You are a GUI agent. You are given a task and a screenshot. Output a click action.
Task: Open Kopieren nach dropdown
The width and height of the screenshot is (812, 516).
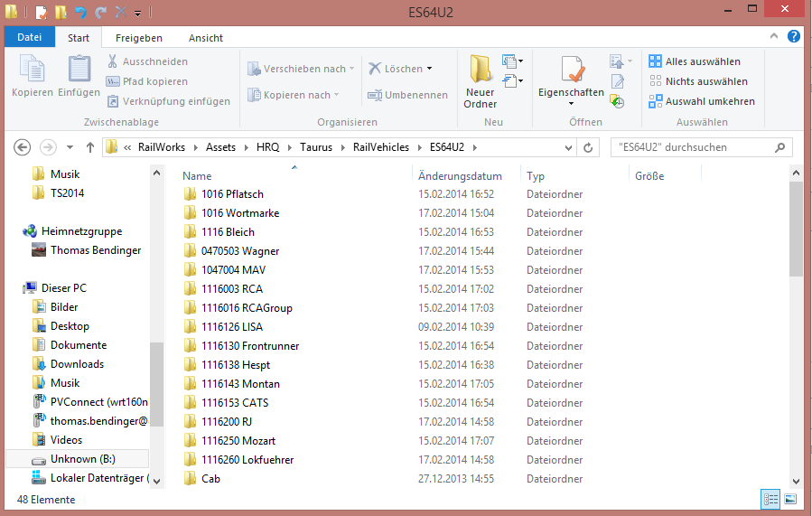click(294, 95)
